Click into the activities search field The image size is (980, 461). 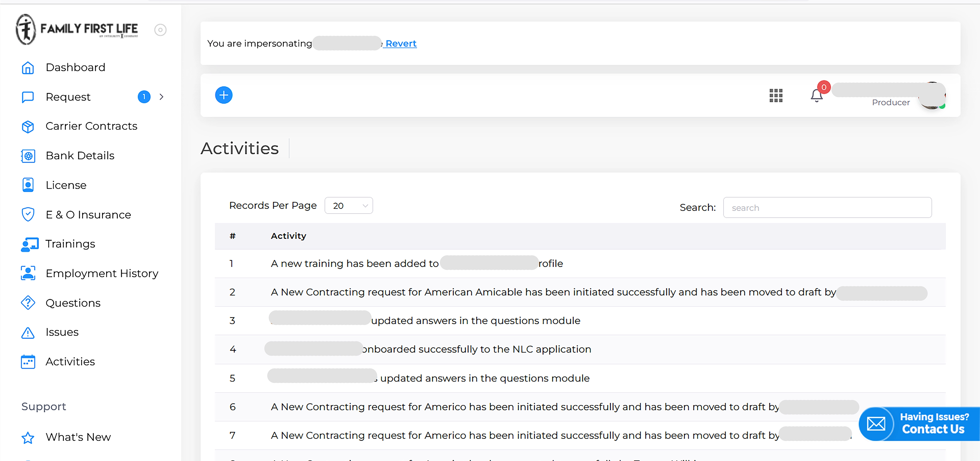(x=827, y=208)
